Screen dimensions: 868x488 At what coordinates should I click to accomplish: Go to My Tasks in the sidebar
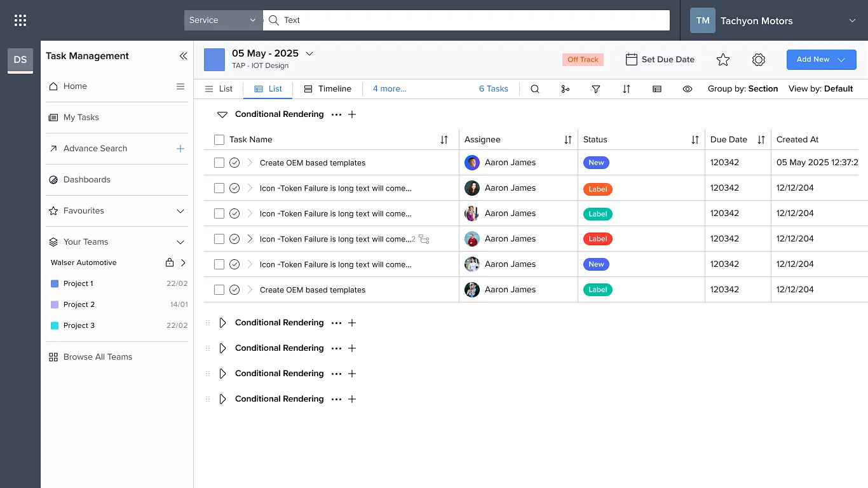click(x=81, y=118)
